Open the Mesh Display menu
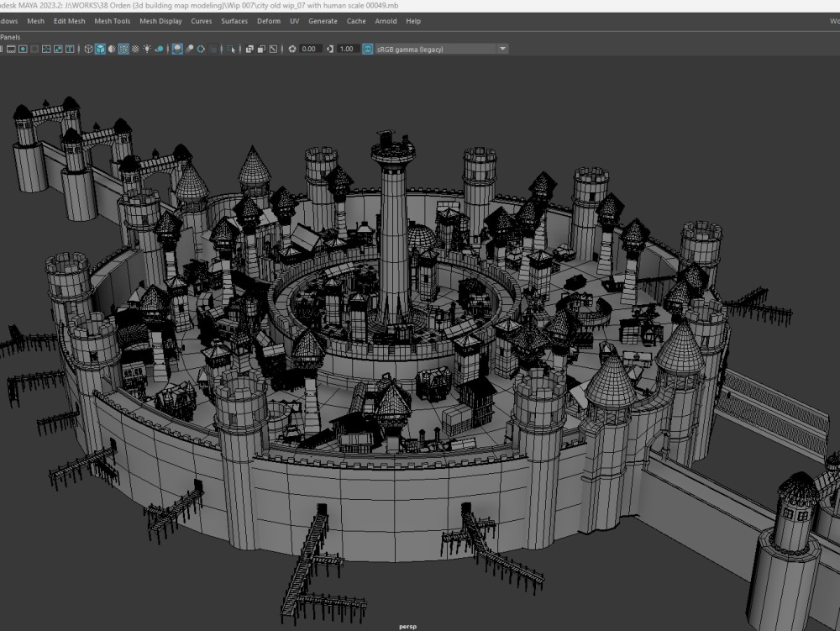Viewport: 840px width, 631px height. (x=160, y=21)
